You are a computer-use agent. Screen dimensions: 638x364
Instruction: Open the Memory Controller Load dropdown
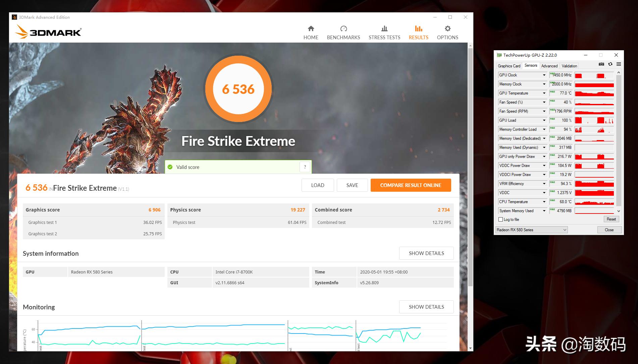coord(544,129)
